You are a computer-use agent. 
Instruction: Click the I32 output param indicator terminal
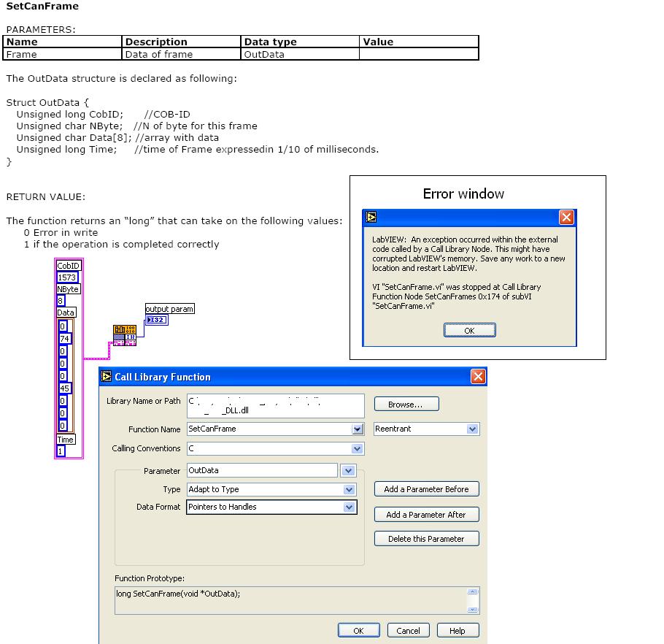[157, 320]
